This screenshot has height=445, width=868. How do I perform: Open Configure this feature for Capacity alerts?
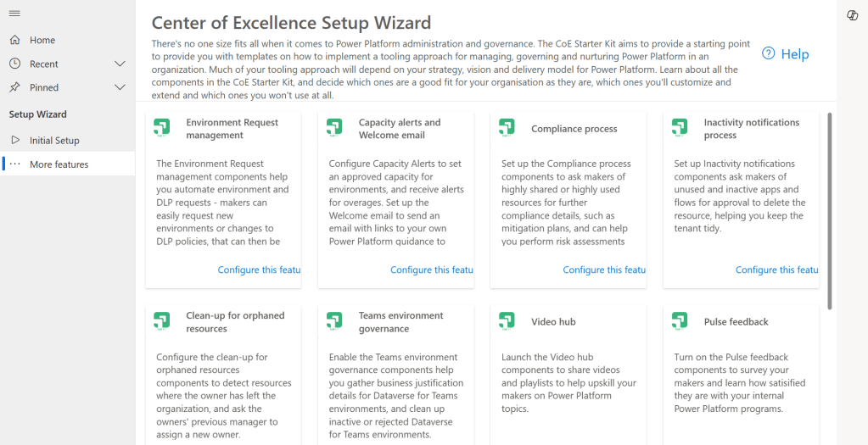tap(431, 270)
